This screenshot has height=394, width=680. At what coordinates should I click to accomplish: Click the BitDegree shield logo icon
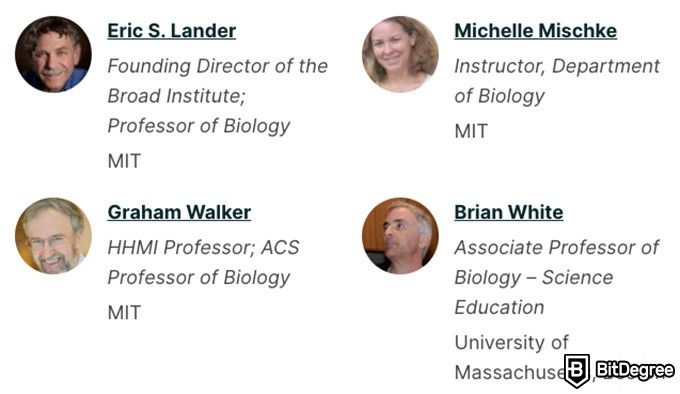click(576, 371)
